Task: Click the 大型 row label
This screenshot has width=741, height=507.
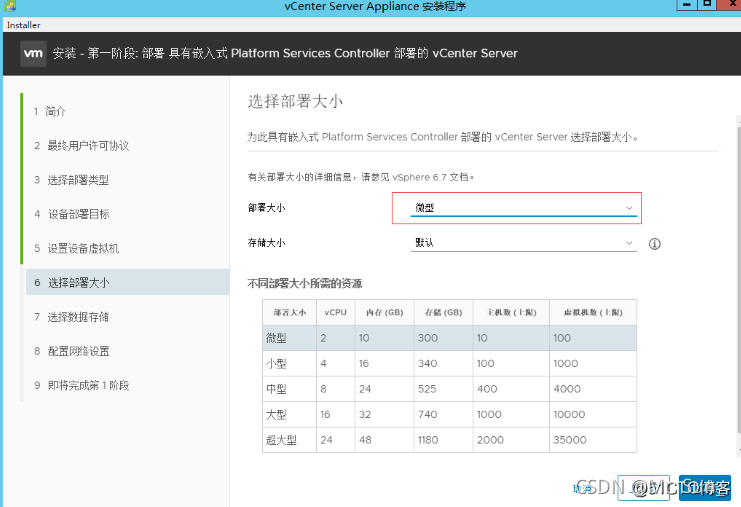Action: click(x=276, y=414)
